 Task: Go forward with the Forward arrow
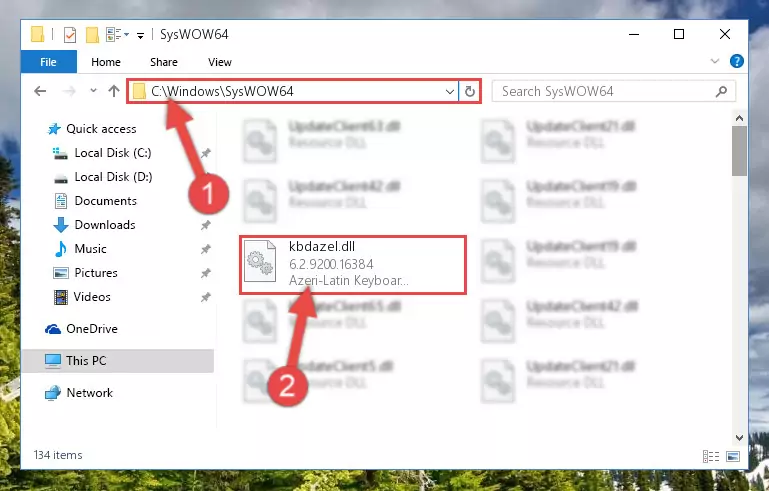click(x=69, y=91)
